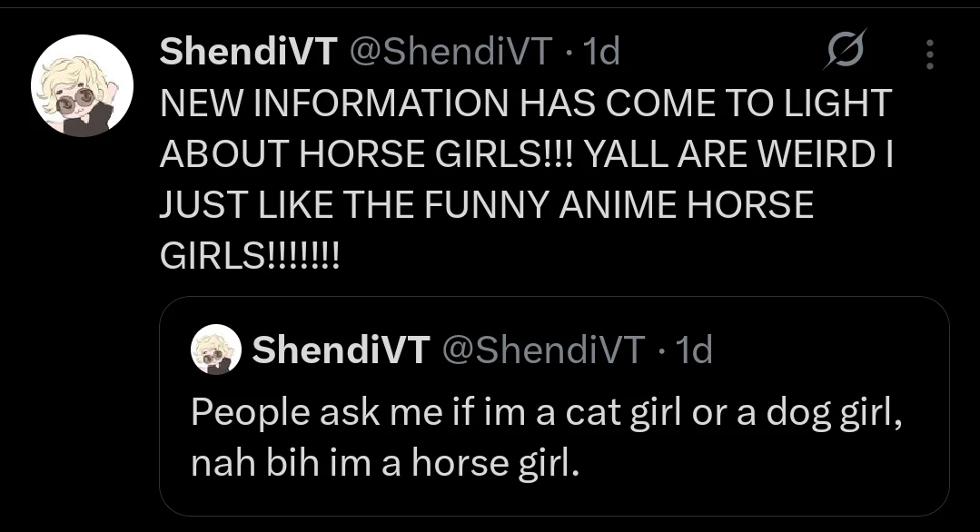Open the @ShendiVT handle on the main tweet
Viewport: 980px width, 532px height.
point(451,51)
